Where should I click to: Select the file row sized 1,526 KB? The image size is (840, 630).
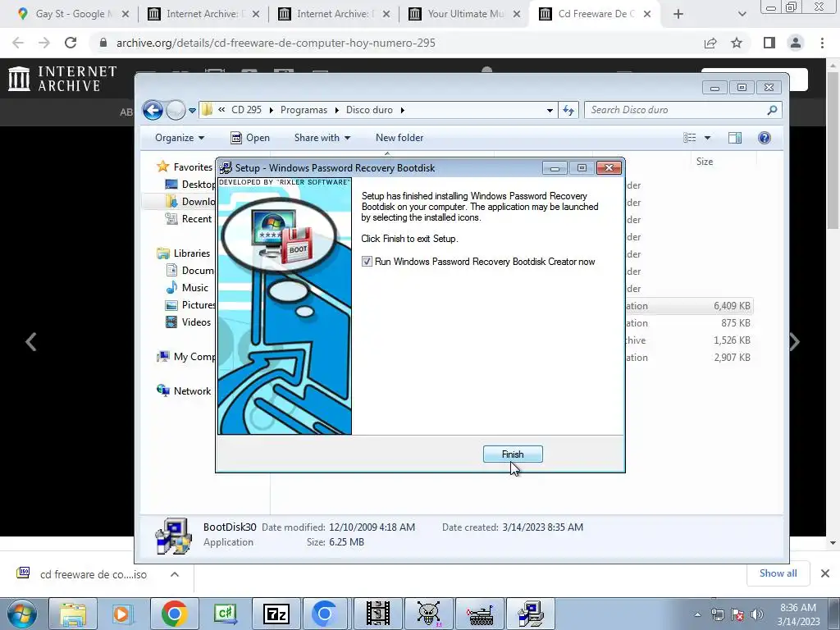click(x=689, y=340)
